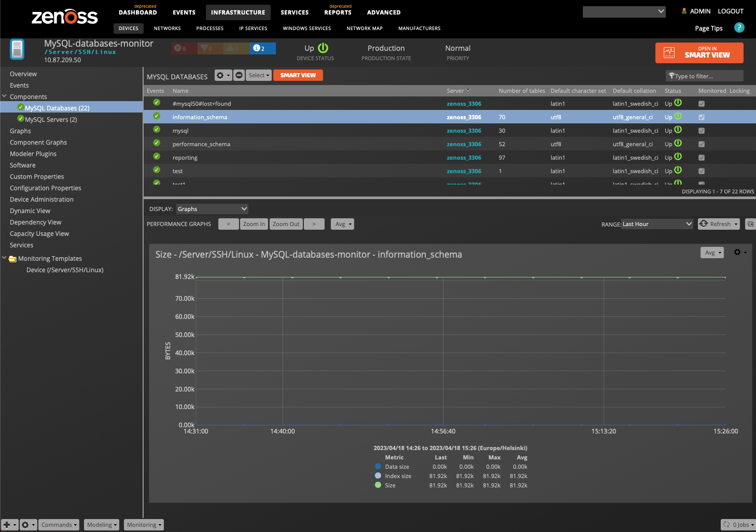Screen dimensions: 756x532
Task: Toggle Monitored checkbox for reporting row
Action: [702, 158]
